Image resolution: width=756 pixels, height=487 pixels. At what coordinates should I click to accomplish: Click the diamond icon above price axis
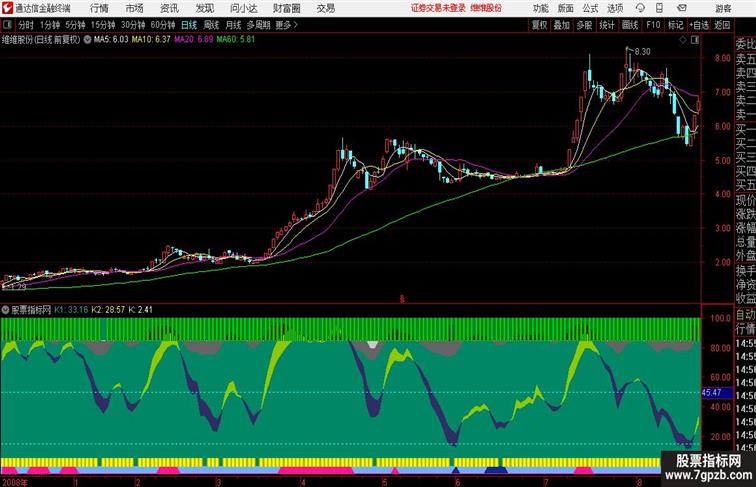pyautogui.click(x=683, y=40)
